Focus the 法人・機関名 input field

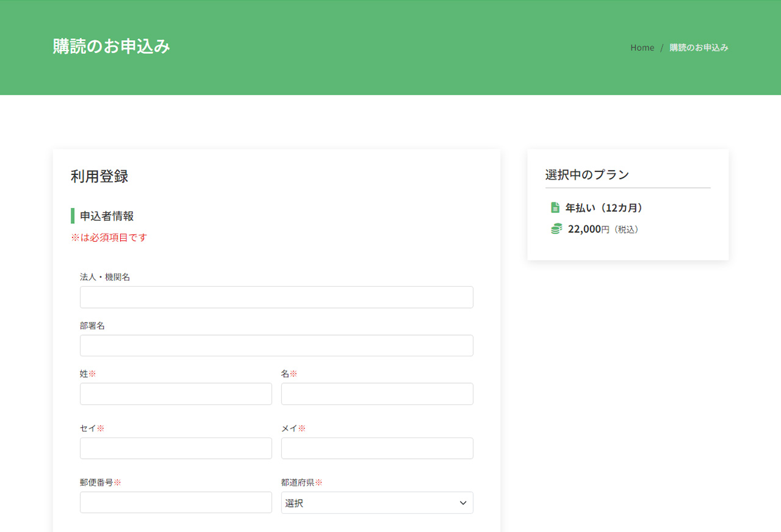coord(276,297)
